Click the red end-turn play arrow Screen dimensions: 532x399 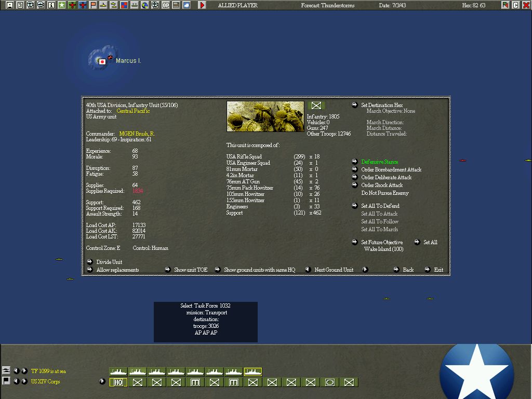202,5
